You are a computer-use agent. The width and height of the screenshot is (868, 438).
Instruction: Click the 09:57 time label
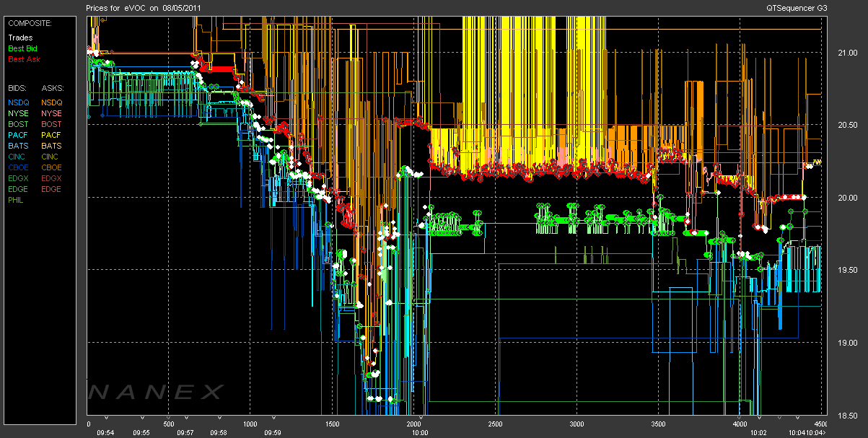pos(185,433)
